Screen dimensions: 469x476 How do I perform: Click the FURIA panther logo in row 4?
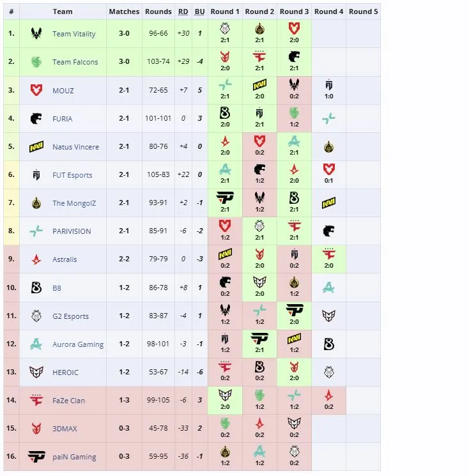36,118
